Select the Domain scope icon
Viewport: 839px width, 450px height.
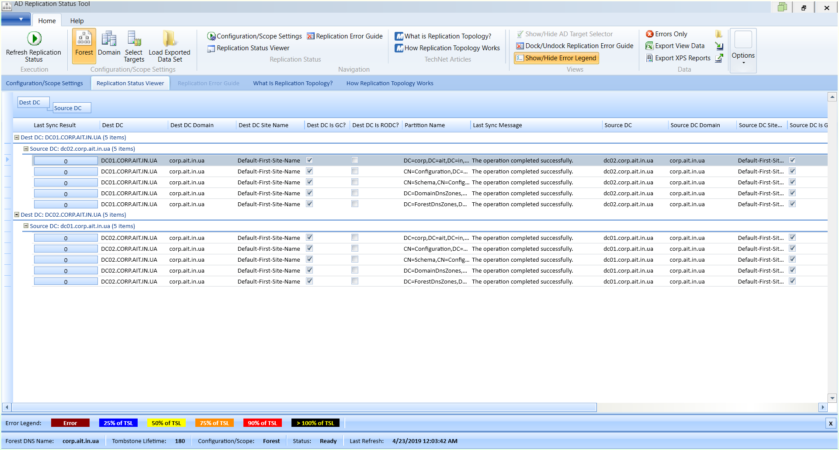[x=109, y=39]
